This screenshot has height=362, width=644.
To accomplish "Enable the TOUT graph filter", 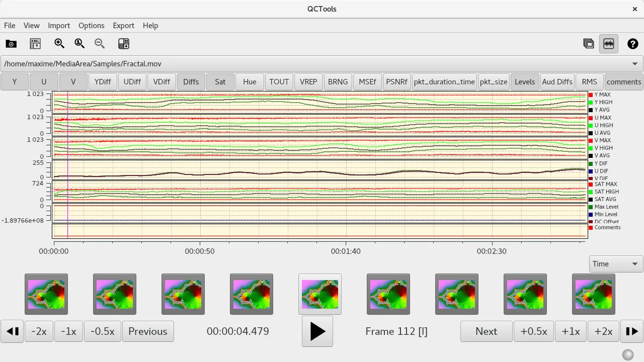I will tap(279, 82).
